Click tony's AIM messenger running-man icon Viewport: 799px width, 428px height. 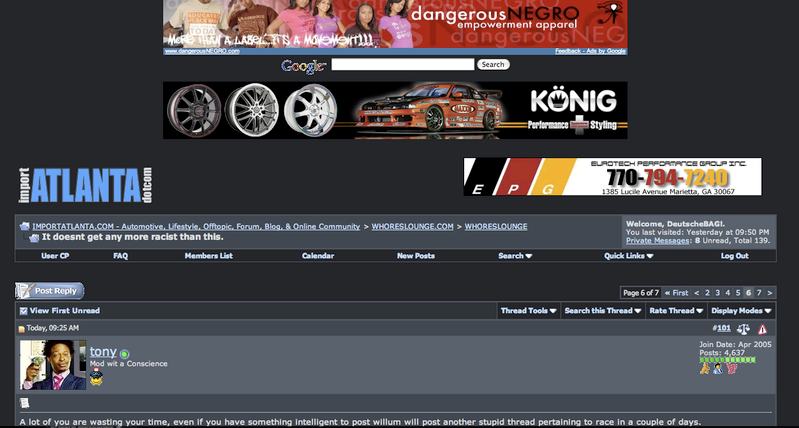click(705, 368)
